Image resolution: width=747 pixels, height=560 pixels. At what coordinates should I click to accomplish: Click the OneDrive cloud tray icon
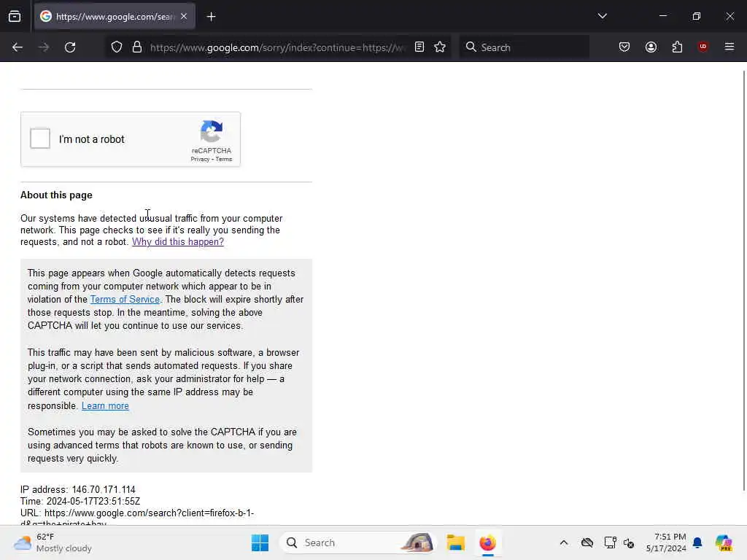[x=587, y=542]
